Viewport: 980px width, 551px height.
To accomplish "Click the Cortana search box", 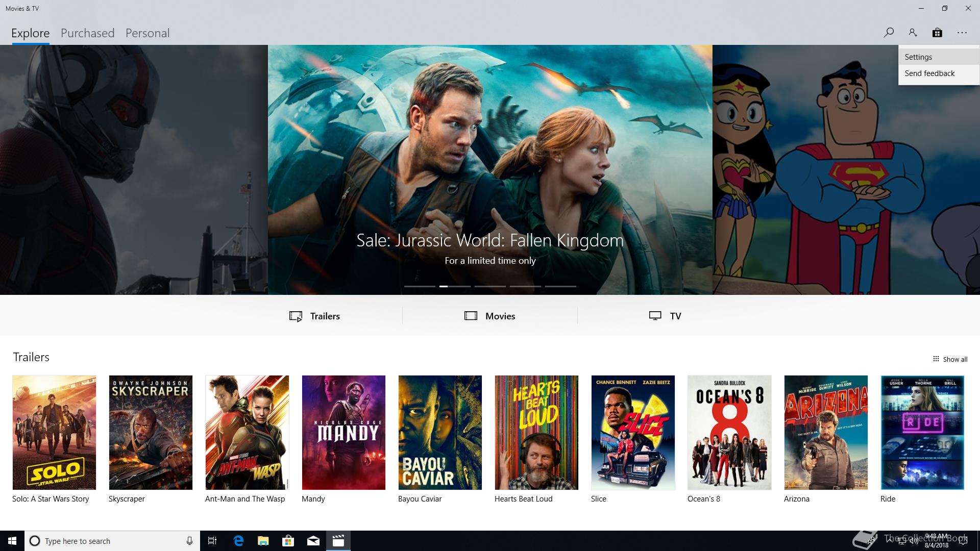I will [x=112, y=541].
